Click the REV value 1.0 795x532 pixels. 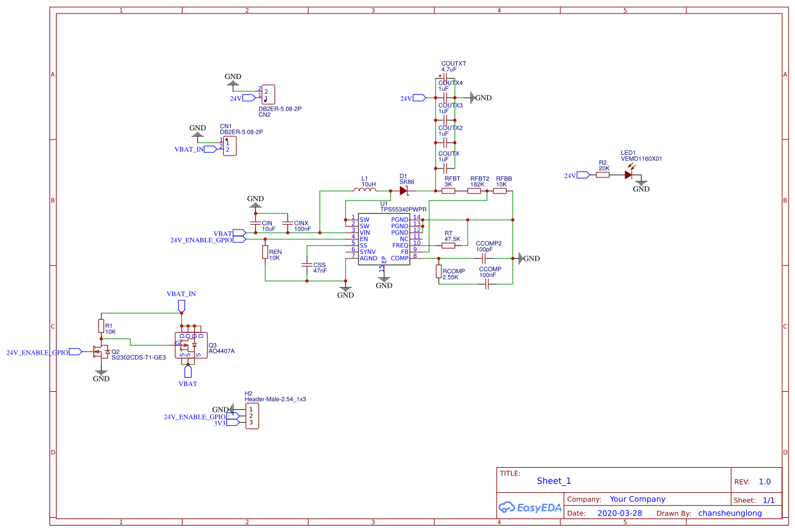pyautogui.click(x=765, y=482)
